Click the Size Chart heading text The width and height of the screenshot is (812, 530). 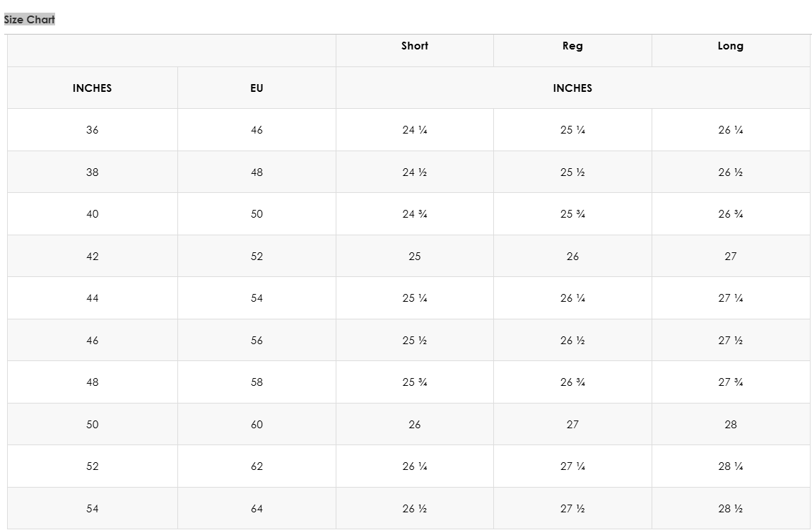tap(30, 20)
